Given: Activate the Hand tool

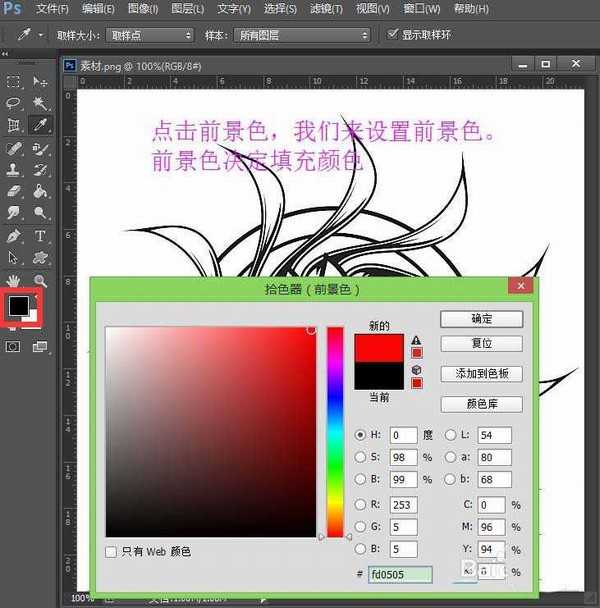Looking at the screenshot, I should click(14, 281).
